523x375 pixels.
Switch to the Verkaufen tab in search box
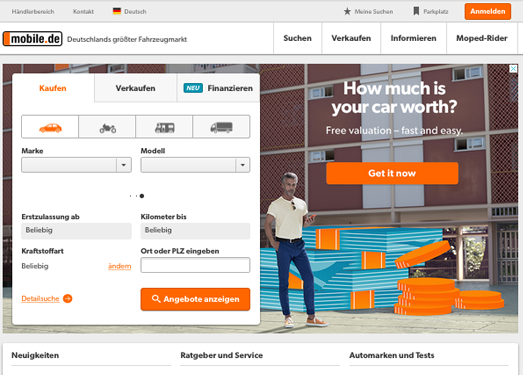[x=135, y=88]
